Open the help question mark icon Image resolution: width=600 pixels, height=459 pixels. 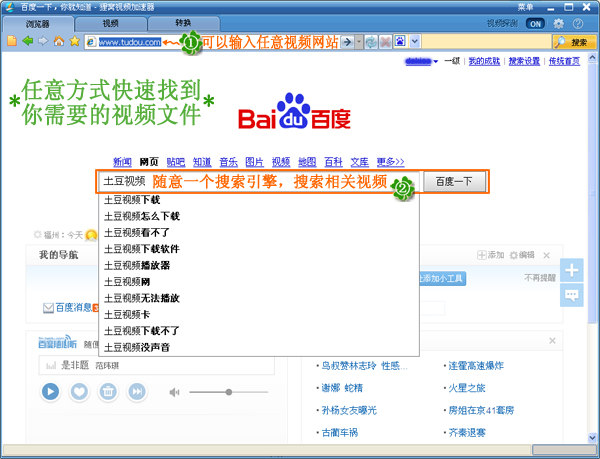point(578,24)
